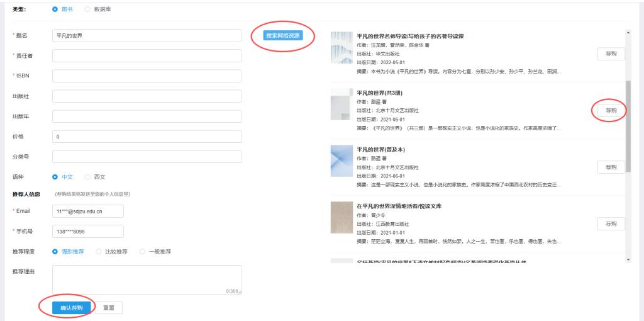The image size is (644, 321).
Task: Click the 重置 reset button
Action: [109, 308]
